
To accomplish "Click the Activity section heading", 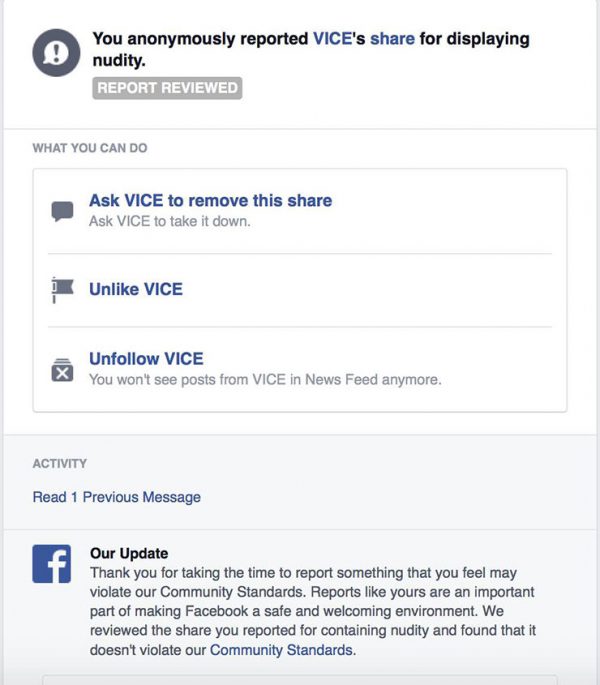I will 59,464.
